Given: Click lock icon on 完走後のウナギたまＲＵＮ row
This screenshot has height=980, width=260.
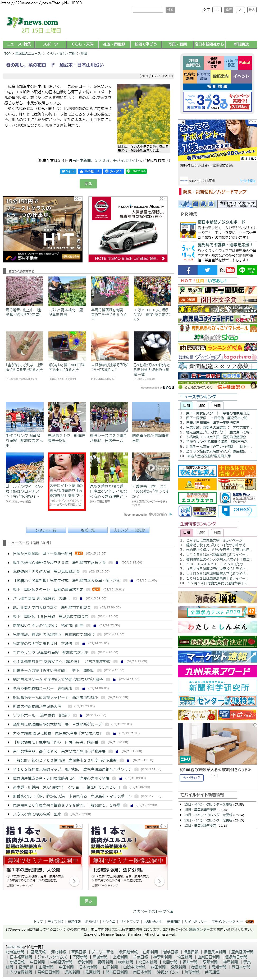Looking at the screenshot, I should pyautogui.click(x=83, y=643).
